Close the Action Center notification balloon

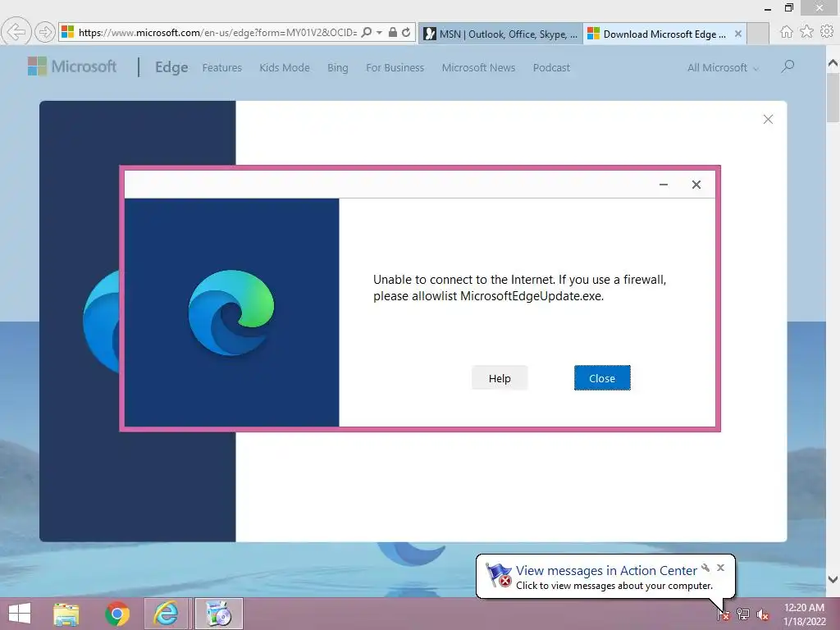tap(720, 568)
